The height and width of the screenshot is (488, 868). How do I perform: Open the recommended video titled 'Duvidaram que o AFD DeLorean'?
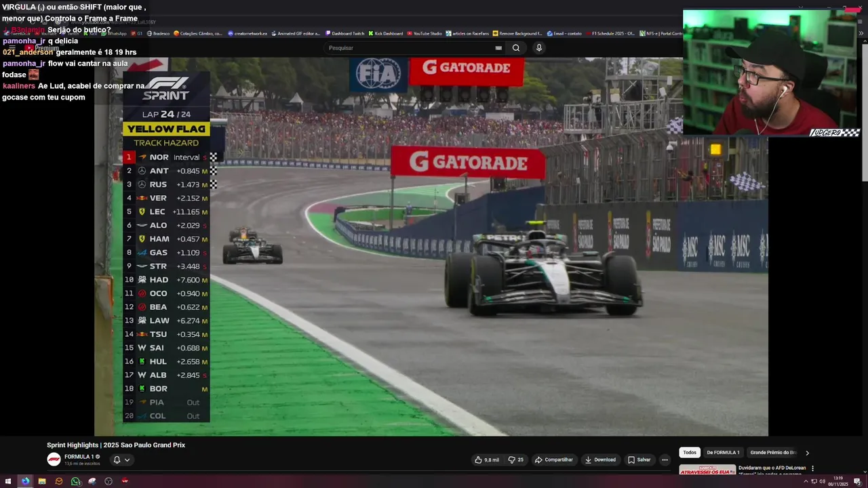click(x=772, y=468)
